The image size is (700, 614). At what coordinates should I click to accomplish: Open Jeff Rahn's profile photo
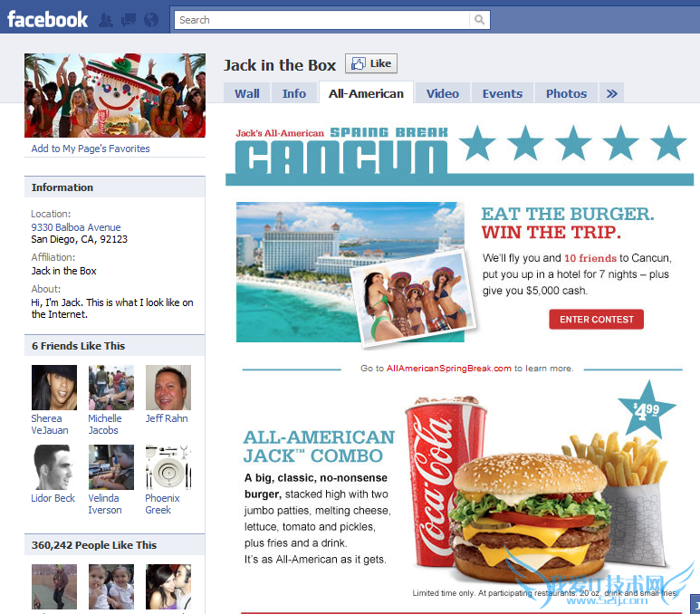point(168,388)
